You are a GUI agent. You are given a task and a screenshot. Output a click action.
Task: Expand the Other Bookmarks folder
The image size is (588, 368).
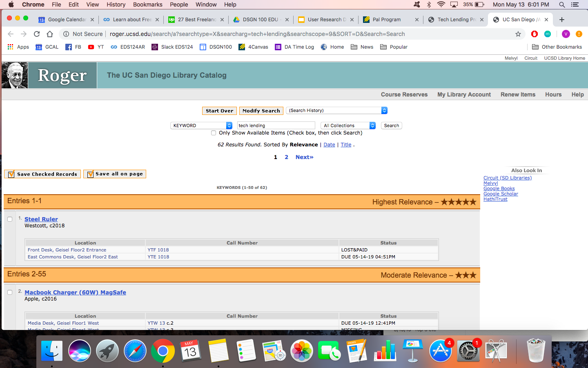(557, 47)
